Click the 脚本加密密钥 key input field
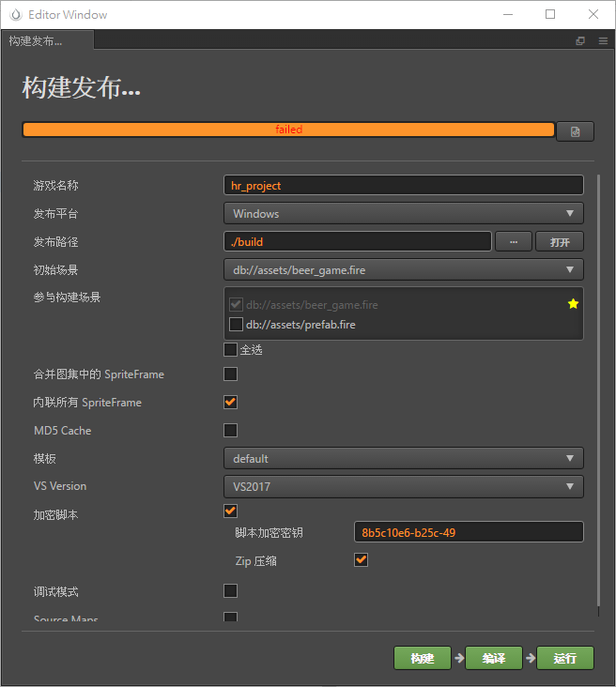The image size is (616, 687). [x=469, y=532]
